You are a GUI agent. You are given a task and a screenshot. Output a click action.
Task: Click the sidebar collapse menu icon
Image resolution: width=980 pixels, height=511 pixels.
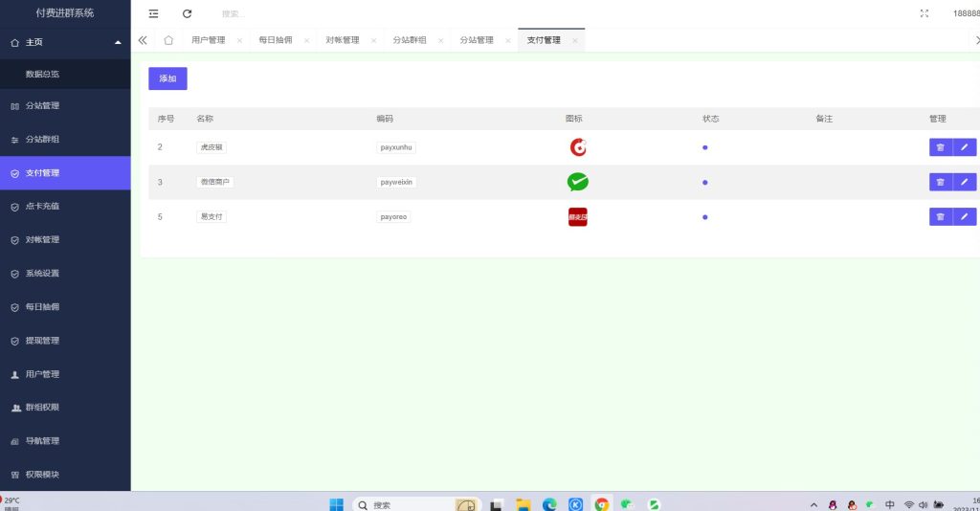153,13
